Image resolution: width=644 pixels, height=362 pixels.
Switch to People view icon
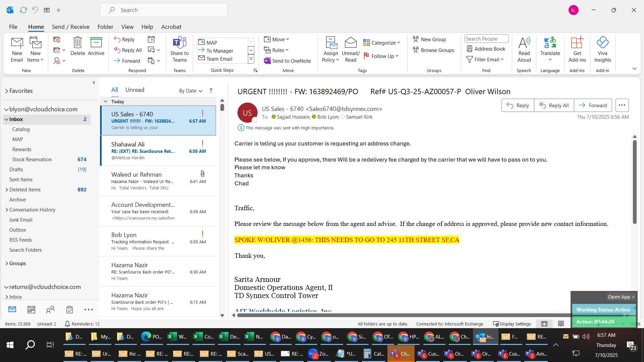point(50,309)
